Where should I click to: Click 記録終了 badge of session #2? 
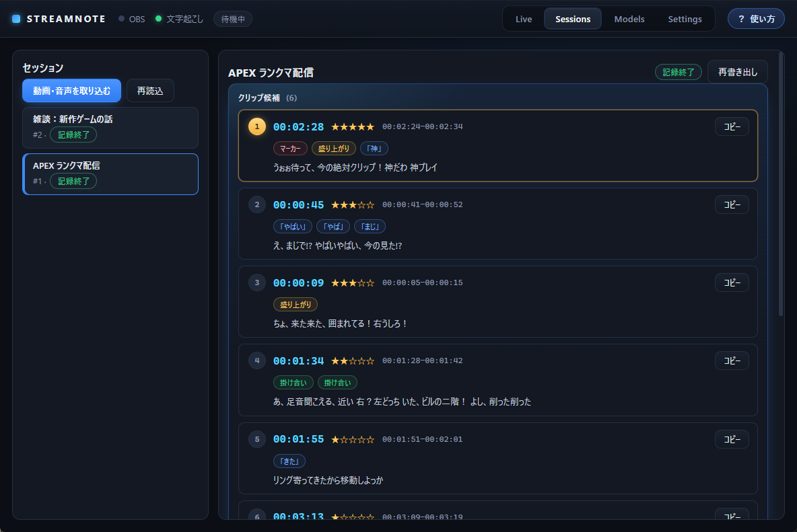tap(73, 135)
